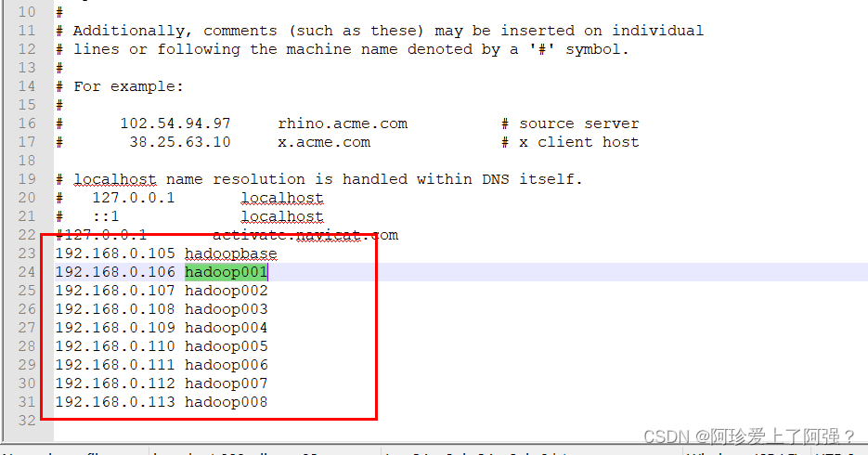Click the comment '# source server'

click(570, 123)
